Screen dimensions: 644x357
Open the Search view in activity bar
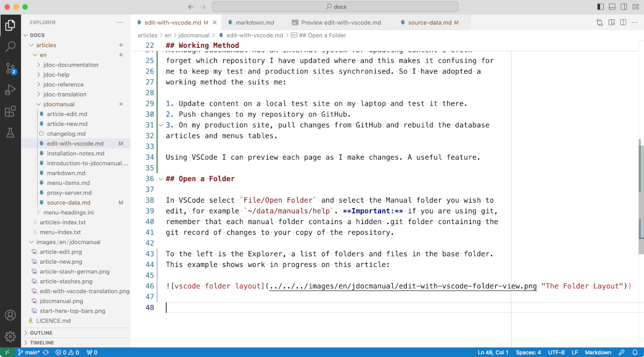point(10,46)
